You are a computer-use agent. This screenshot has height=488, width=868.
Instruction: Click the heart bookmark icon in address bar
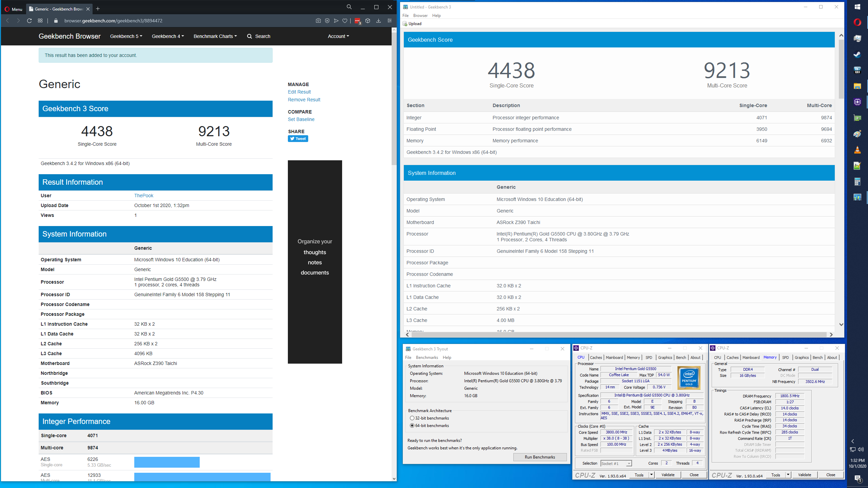coord(345,21)
